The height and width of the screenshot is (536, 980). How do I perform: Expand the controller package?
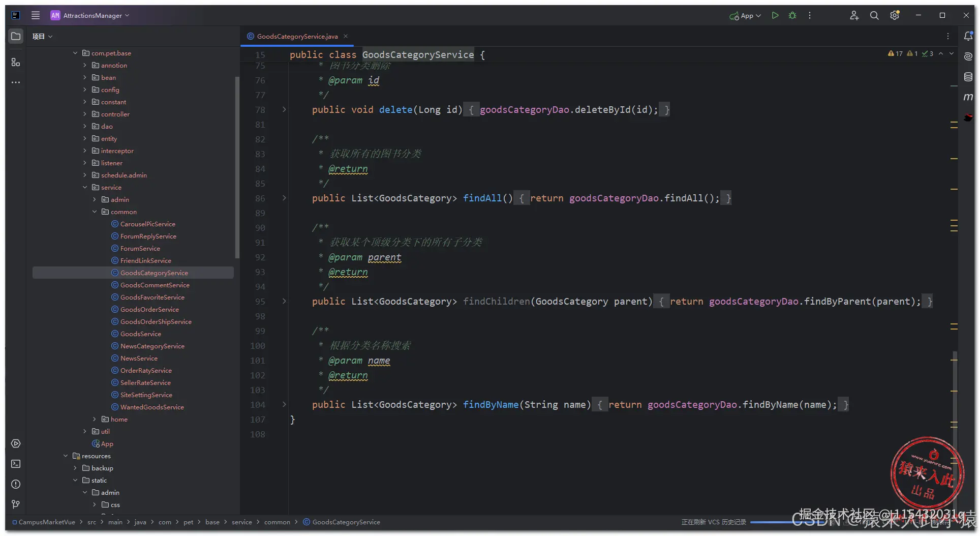coord(85,114)
